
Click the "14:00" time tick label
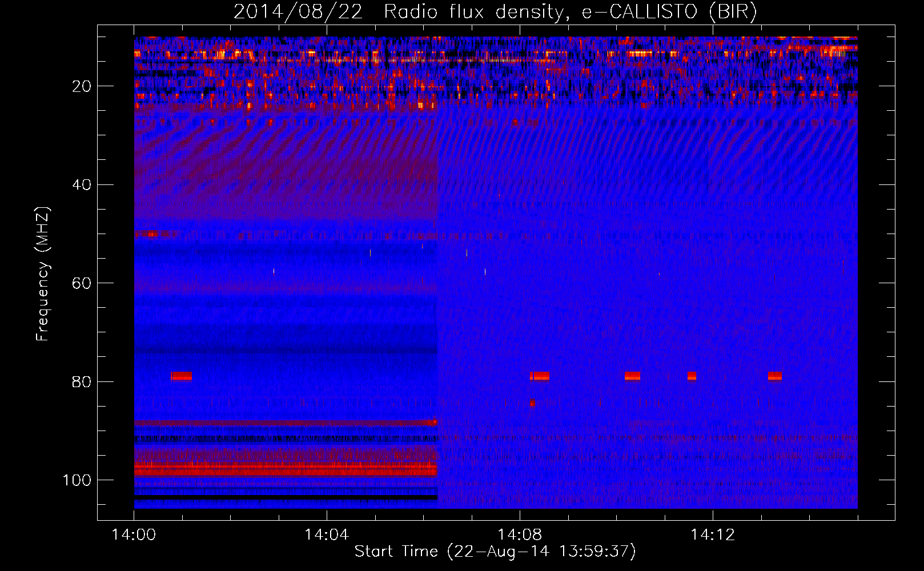coord(134,534)
